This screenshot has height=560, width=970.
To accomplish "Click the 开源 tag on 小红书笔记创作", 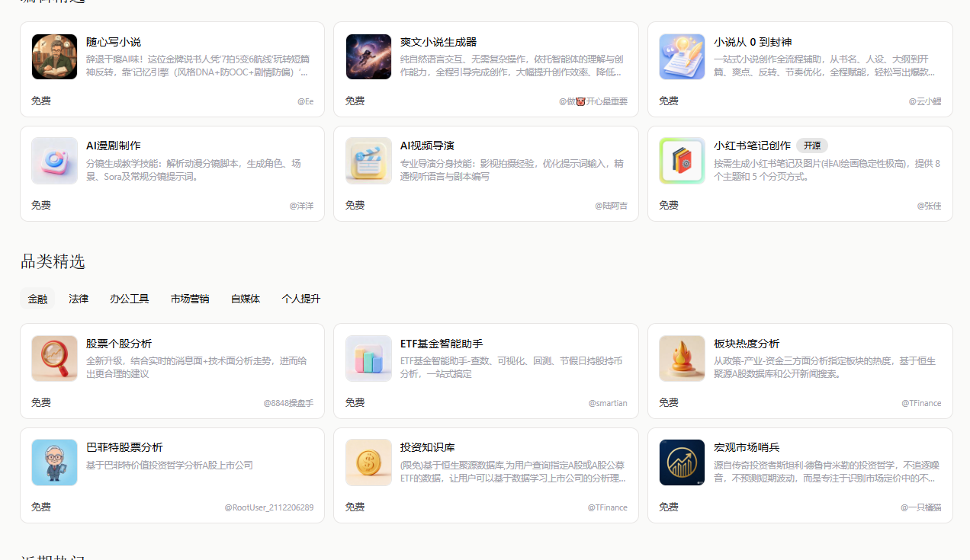I will pos(811,146).
